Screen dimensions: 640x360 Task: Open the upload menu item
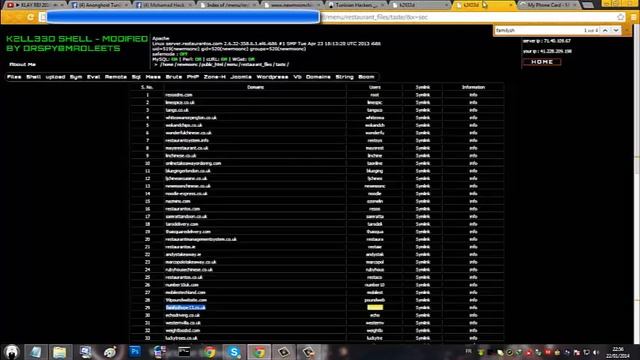pos(56,77)
